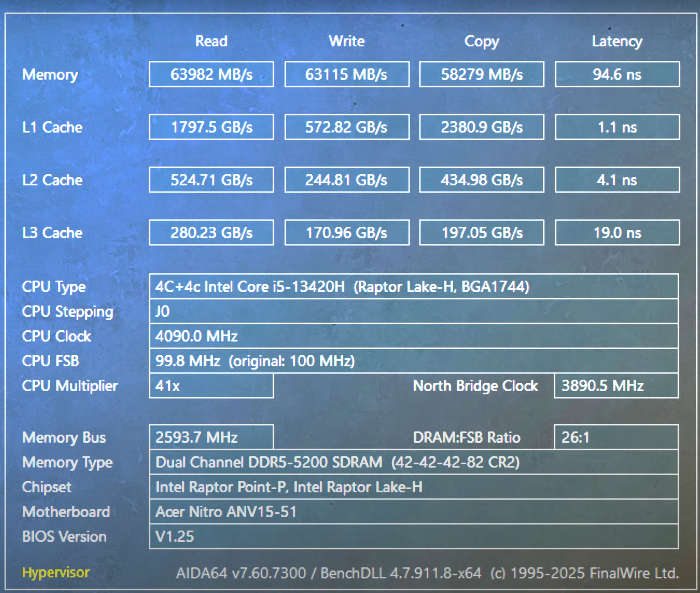Click the Read column header
Viewport: 700px width, 593px height.
click(211, 41)
